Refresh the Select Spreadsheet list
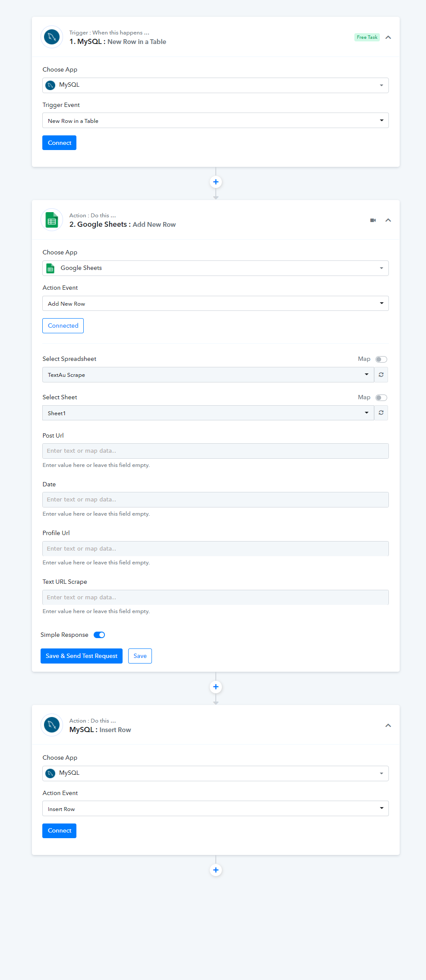The width and height of the screenshot is (426, 980). pos(381,375)
